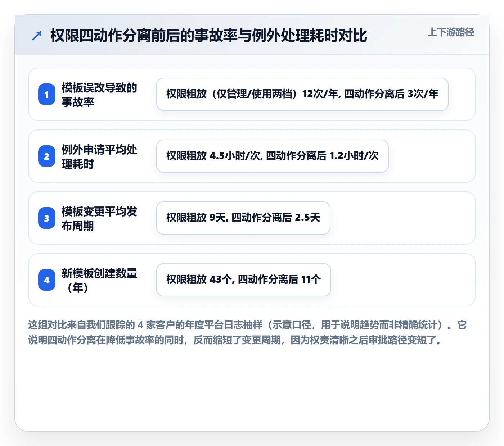Open the 上下游路径 link in header

(x=451, y=32)
